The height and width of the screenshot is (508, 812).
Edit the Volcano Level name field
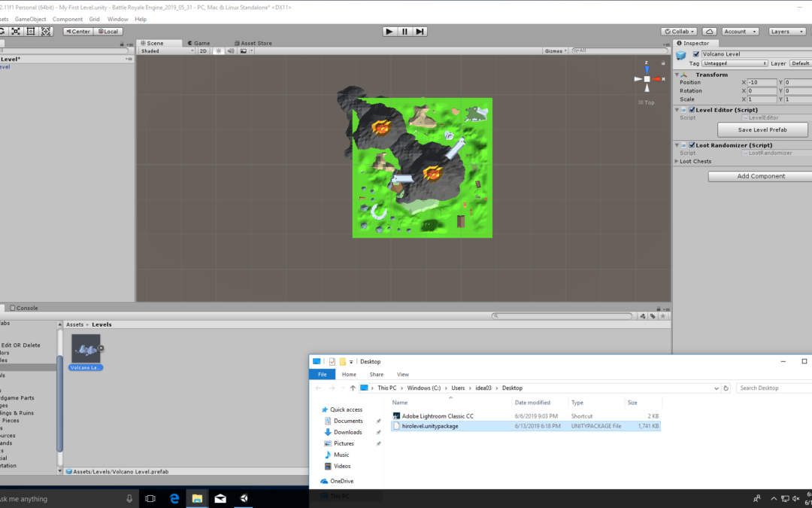756,54
